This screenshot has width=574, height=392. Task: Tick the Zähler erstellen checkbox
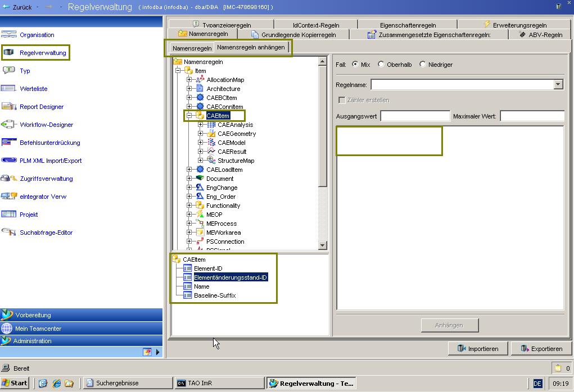click(342, 100)
